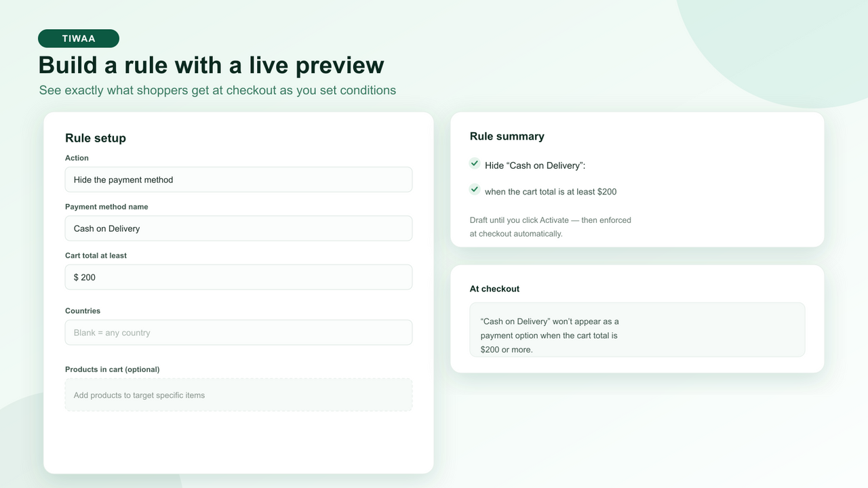The width and height of the screenshot is (868, 488).
Task: Open the Countries field with Blank = any country
Action: pyautogui.click(x=239, y=333)
